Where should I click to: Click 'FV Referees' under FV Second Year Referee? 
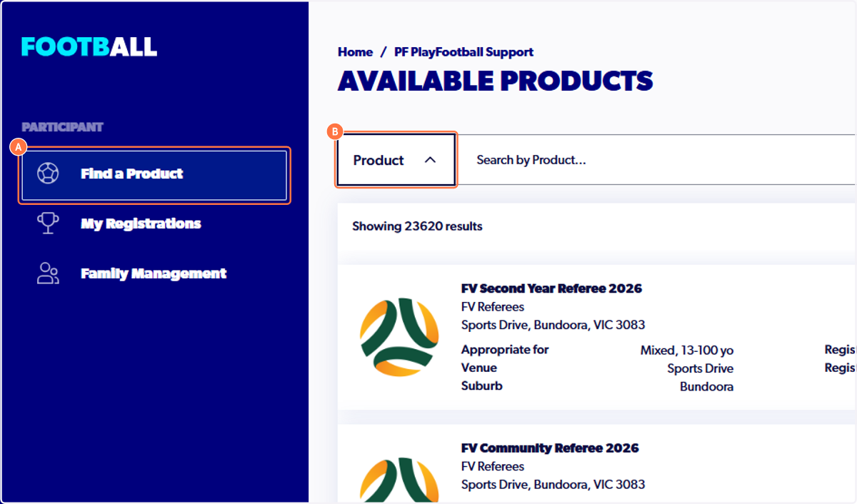(x=493, y=307)
